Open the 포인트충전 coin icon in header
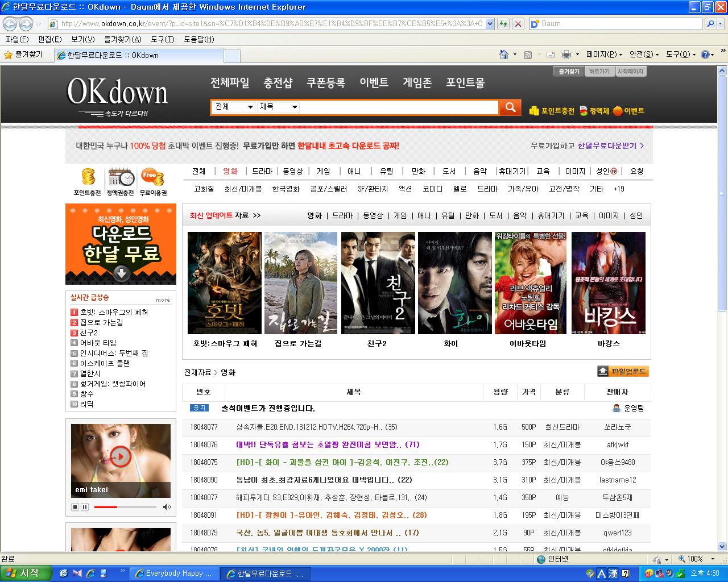 pos(552,111)
